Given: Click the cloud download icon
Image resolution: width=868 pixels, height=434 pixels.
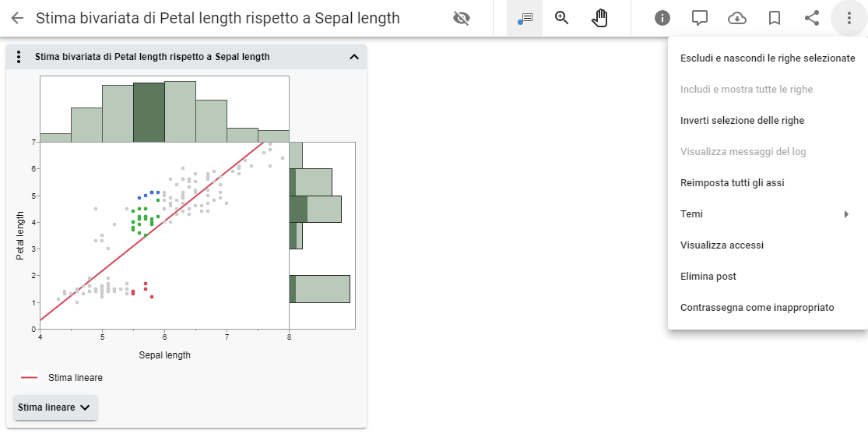Looking at the screenshot, I should click(x=737, y=18).
